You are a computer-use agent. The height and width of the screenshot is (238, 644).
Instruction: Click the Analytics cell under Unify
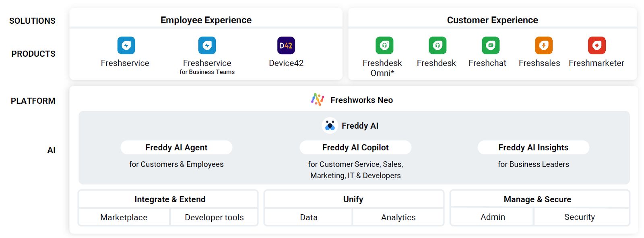398,217
